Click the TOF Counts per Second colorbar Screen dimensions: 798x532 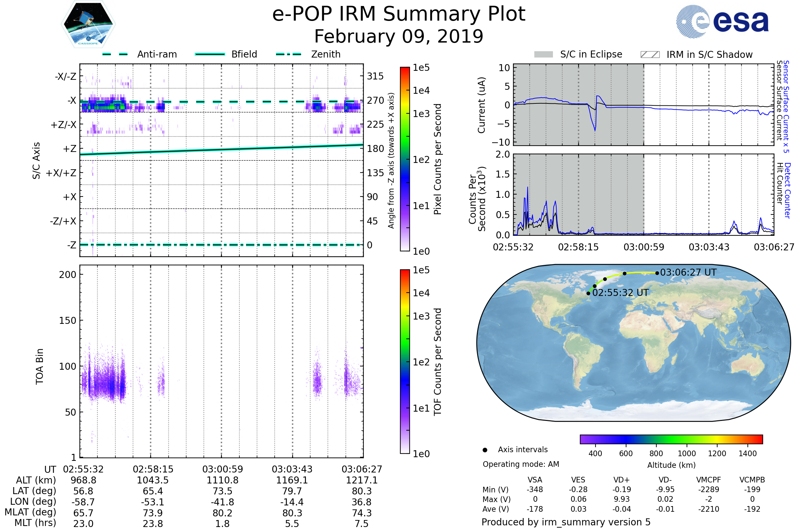coord(405,361)
